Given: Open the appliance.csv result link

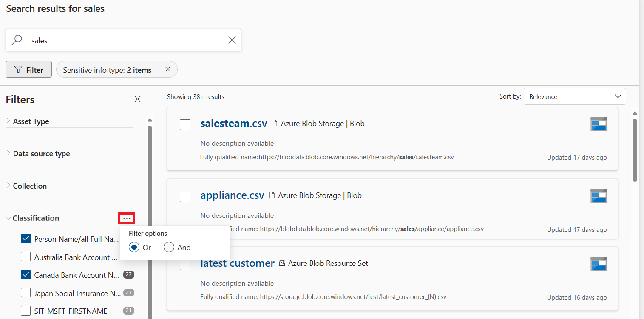Looking at the screenshot, I should 232,195.
